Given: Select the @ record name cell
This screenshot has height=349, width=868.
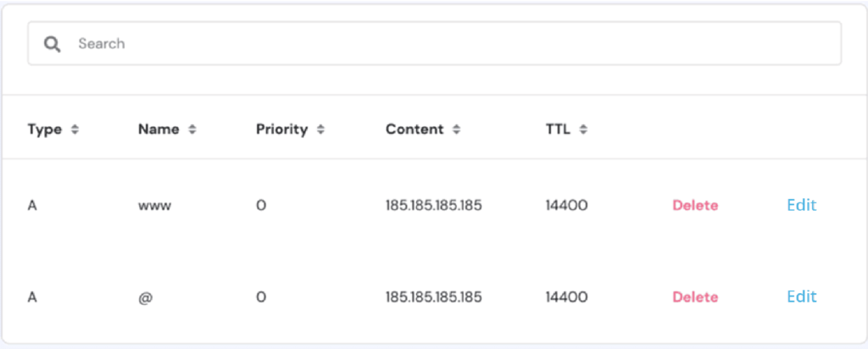Looking at the screenshot, I should tap(146, 297).
